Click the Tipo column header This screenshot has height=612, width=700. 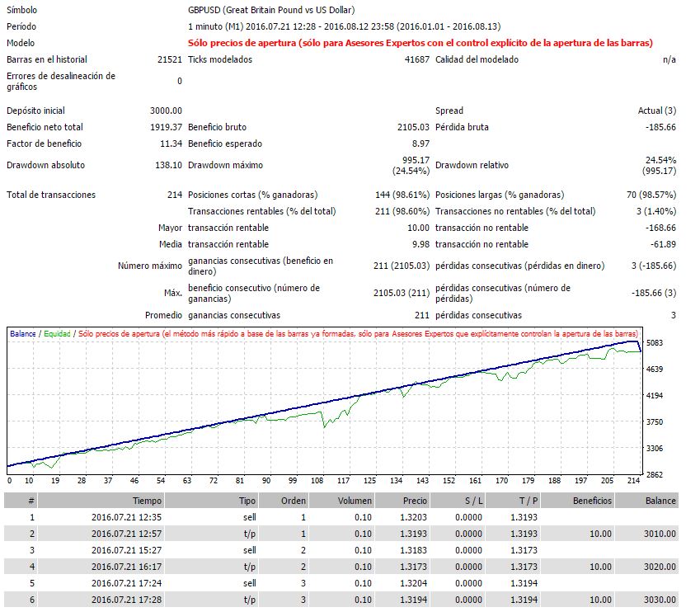point(247,501)
